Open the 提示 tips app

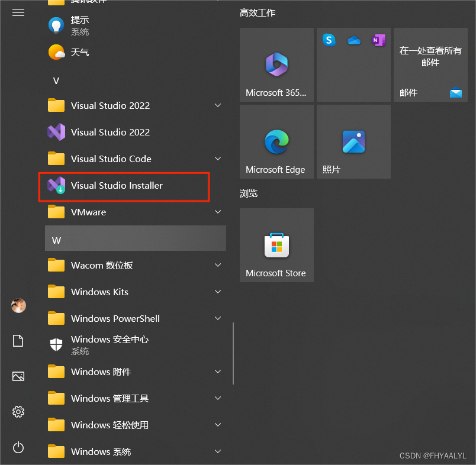tap(136, 25)
